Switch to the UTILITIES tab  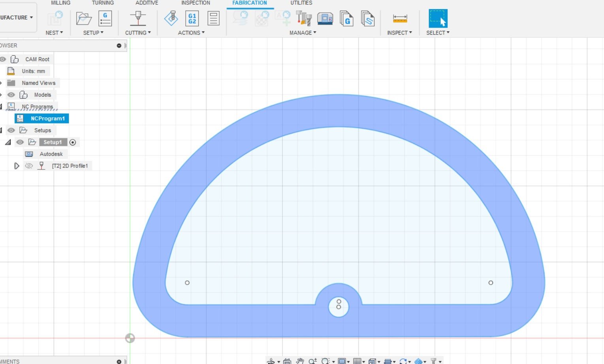pos(301,3)
